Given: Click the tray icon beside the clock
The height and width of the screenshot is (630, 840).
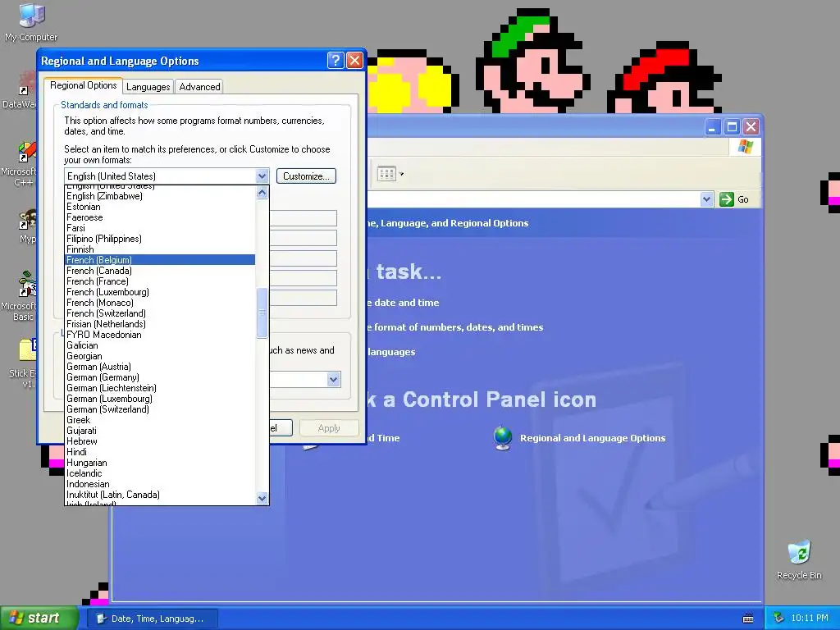Looking at the screenshot, I should [x=778, y=618].
